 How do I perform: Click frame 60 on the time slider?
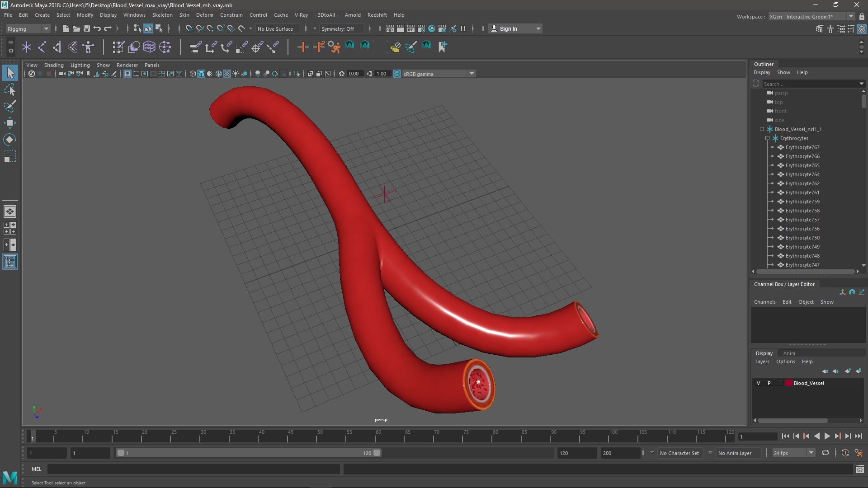click(378, 436)
